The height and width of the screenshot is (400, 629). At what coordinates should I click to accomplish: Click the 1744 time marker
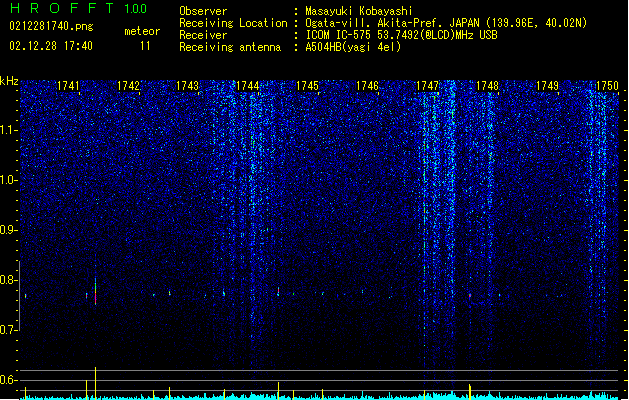point(248,86)
